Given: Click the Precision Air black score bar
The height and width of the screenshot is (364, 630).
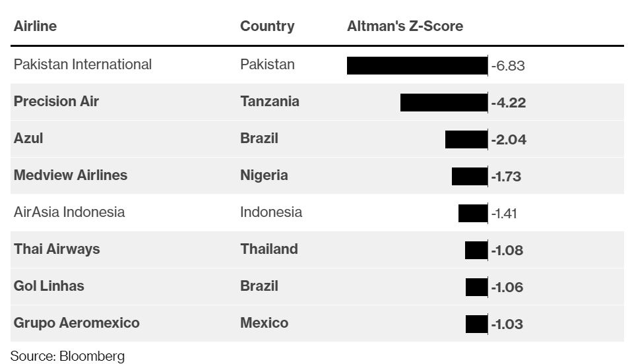Looking at the screenshot, I should coord(444,102).
